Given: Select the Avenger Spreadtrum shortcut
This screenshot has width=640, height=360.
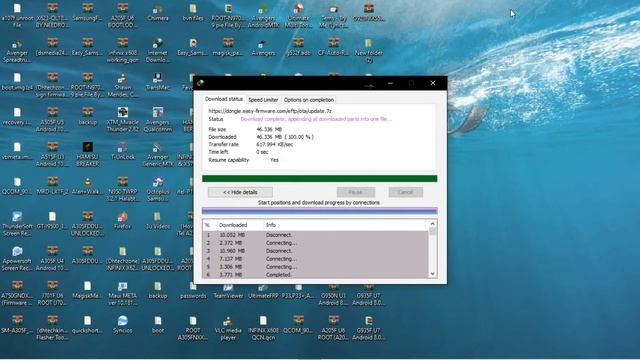Looking at the screenshot, I should 17,51.
